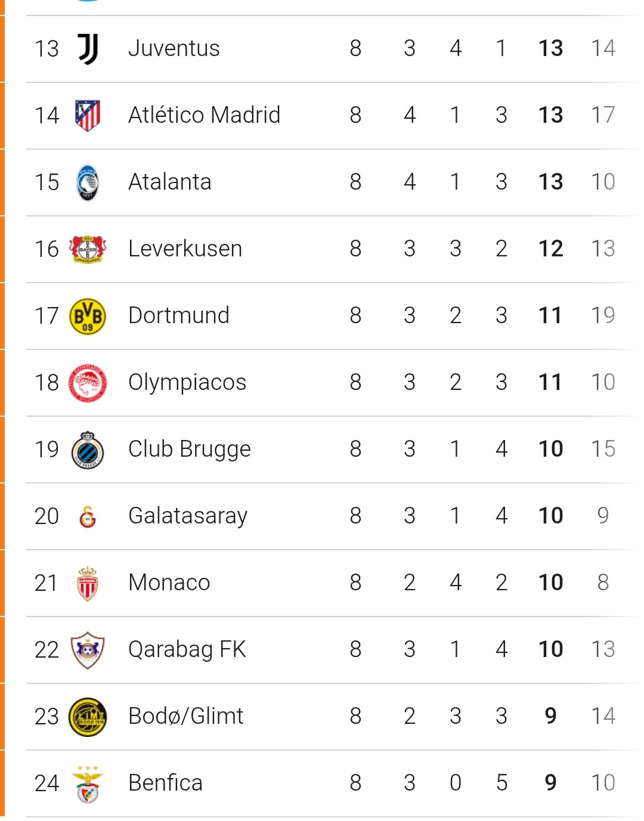The height and width of the screenshot is (821, 644).
Task: Click the Benfica eagle crest
Action: coord(88,783)
